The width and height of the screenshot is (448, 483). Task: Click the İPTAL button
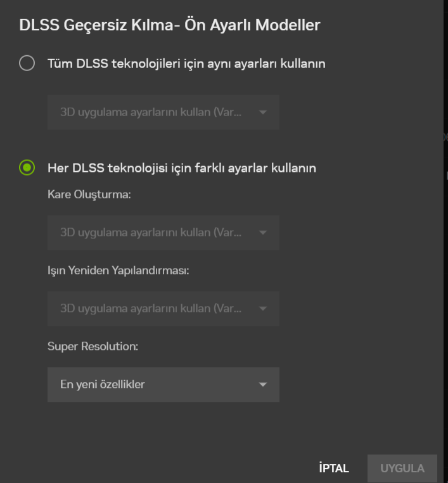click(334, 468)
